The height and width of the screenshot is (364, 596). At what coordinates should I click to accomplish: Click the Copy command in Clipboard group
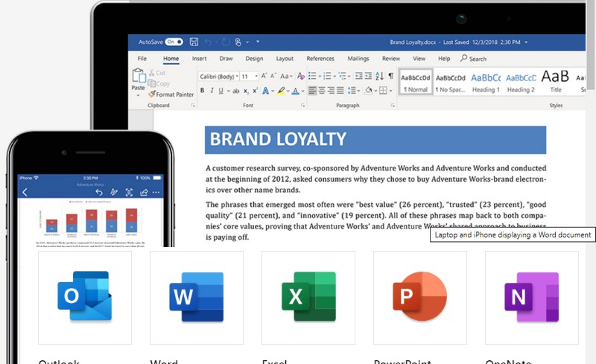click(x=159, y=83)
